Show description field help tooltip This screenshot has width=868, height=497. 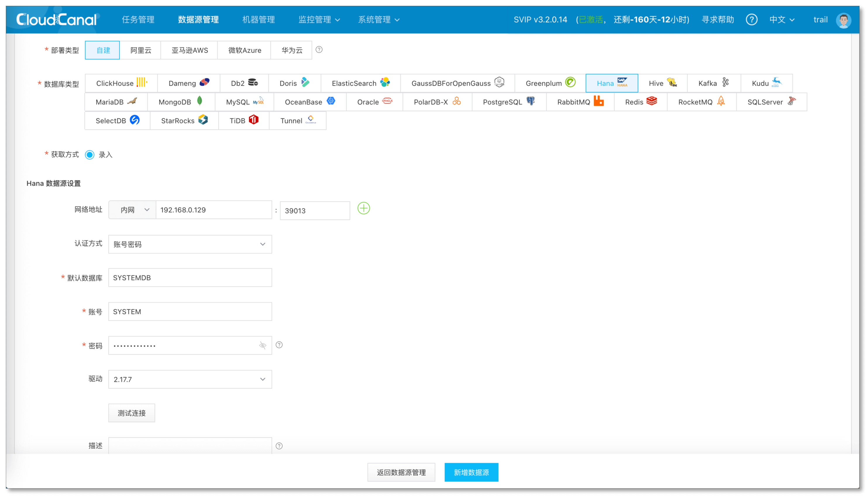click(279, 446)
